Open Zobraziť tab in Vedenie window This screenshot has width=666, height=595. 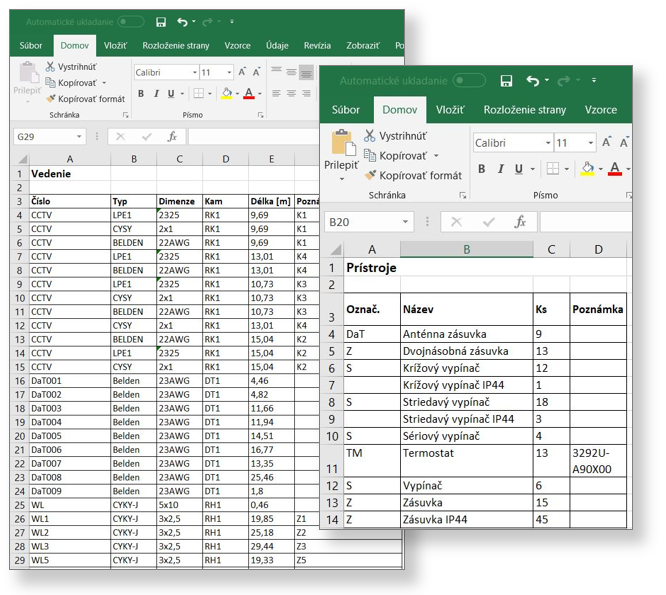point(363,45)
